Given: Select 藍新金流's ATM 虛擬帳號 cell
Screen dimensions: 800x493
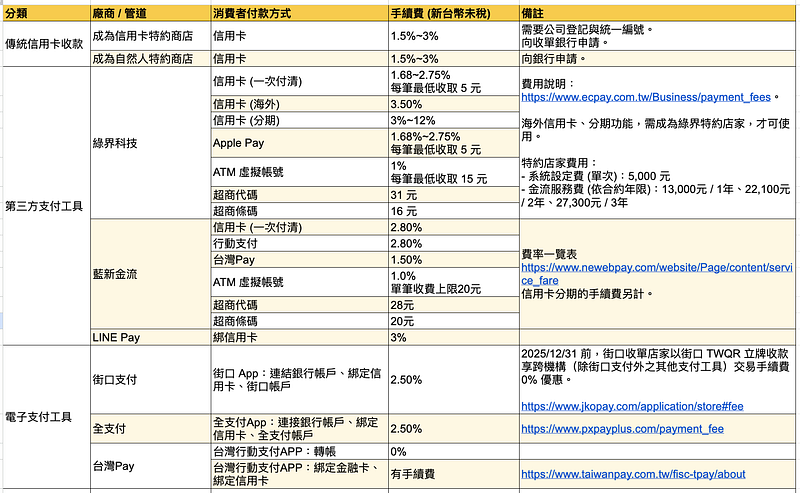Looking at the screenshot, I should 299,282.
